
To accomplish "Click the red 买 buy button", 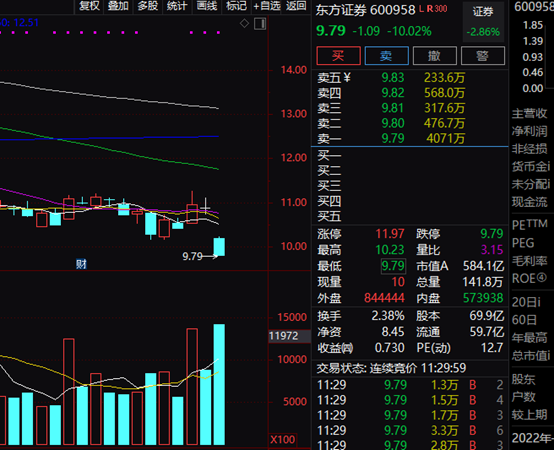I will [338, 56].
